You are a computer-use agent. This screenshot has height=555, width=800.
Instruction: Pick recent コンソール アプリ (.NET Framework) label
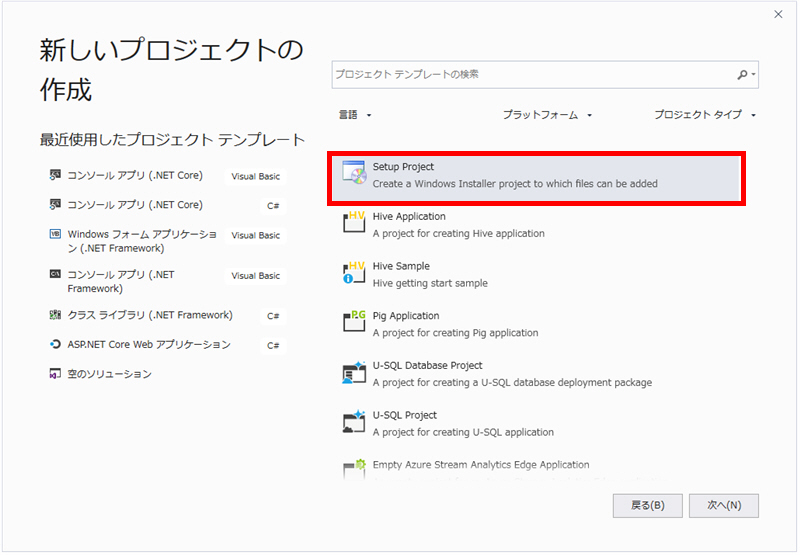click(121, 281)
